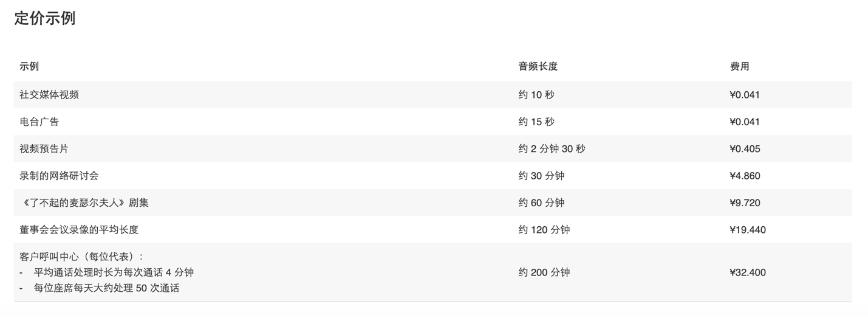Click the 录制的网络研讨会 row label

coord(59,176)
